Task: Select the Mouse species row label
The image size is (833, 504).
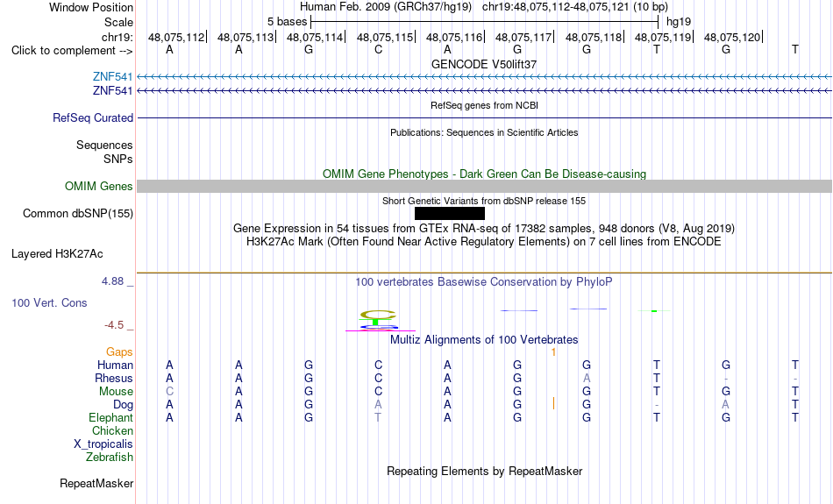Action: (x=116, y=392)
